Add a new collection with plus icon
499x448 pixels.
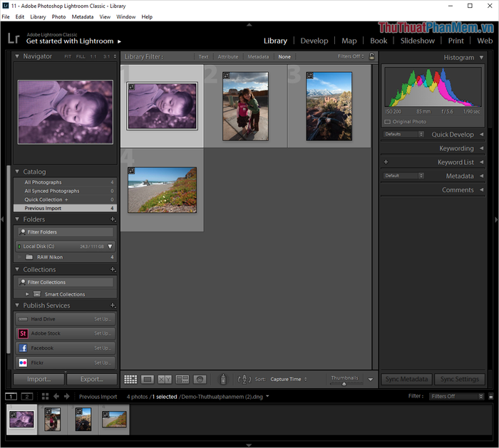point(113,269)
